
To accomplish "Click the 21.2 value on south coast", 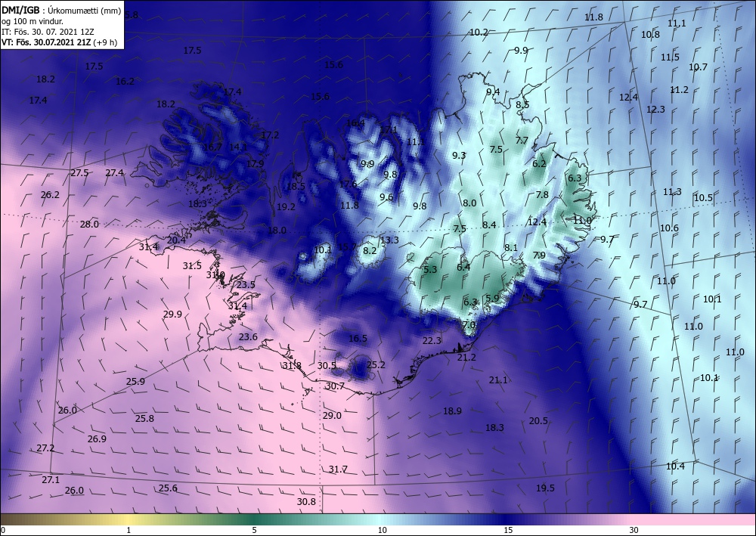I will coord(466,357).
